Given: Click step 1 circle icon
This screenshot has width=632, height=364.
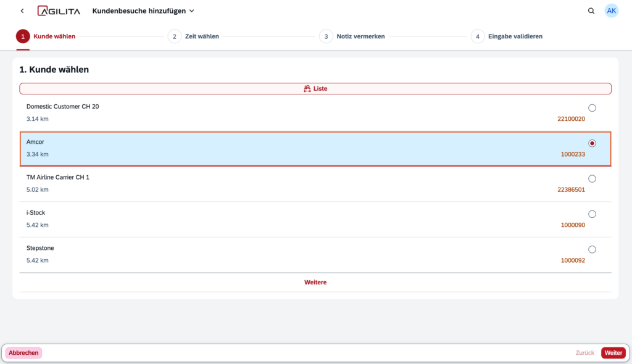Looking at the screenshot, I should pyautogui.click(x=23, y=36).
